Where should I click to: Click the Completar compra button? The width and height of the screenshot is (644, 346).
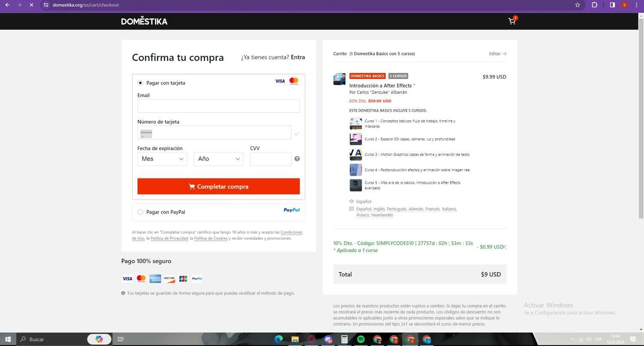(219, 186)
